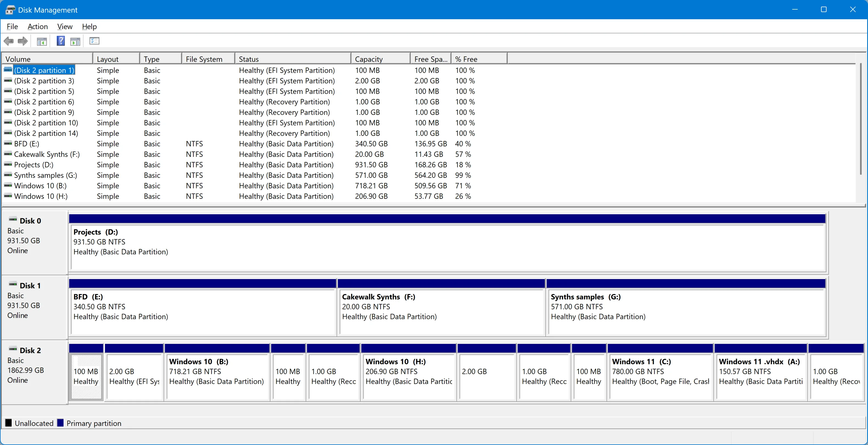Sort by the File System column header
Image resolution: width=868 pixels, height=445 pixels.
pos(208,59)
